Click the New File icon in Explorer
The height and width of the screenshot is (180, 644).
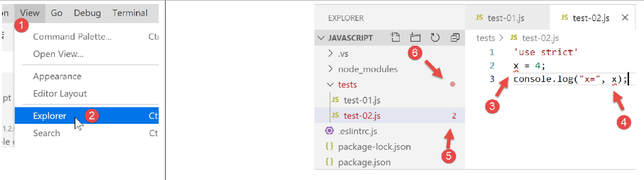point(395,37)
